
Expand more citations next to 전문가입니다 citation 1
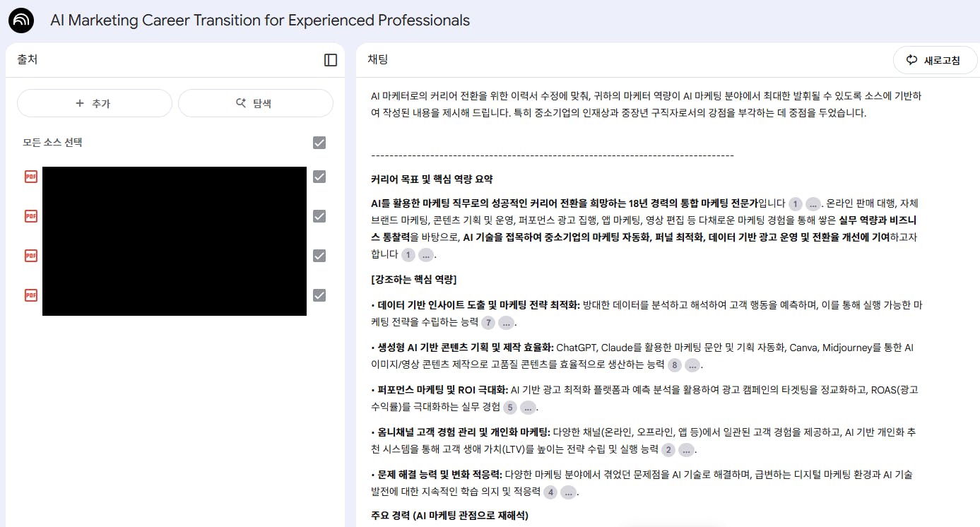(x=813, y=203)
